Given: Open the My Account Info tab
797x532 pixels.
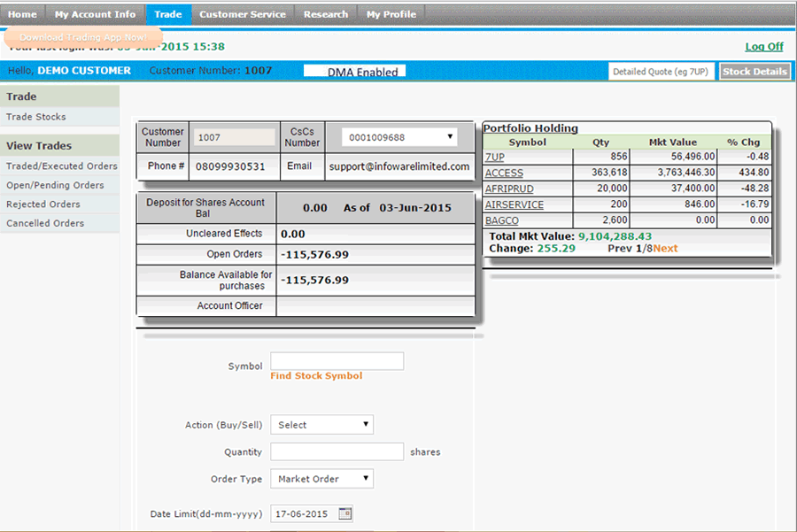Looking at the screenshot, I should pos(95,14).
